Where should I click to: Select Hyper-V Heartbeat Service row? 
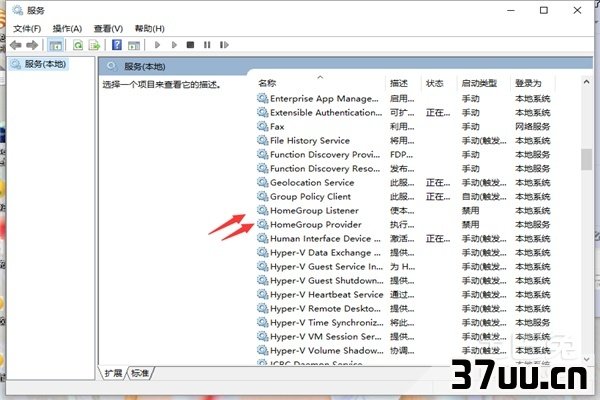tap(404, 295)
